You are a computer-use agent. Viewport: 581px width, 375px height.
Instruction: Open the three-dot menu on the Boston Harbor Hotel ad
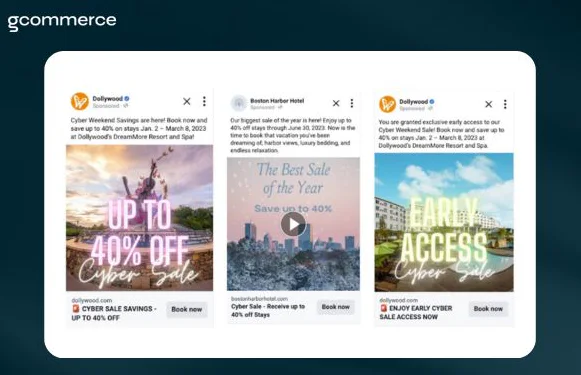[352, 103]
